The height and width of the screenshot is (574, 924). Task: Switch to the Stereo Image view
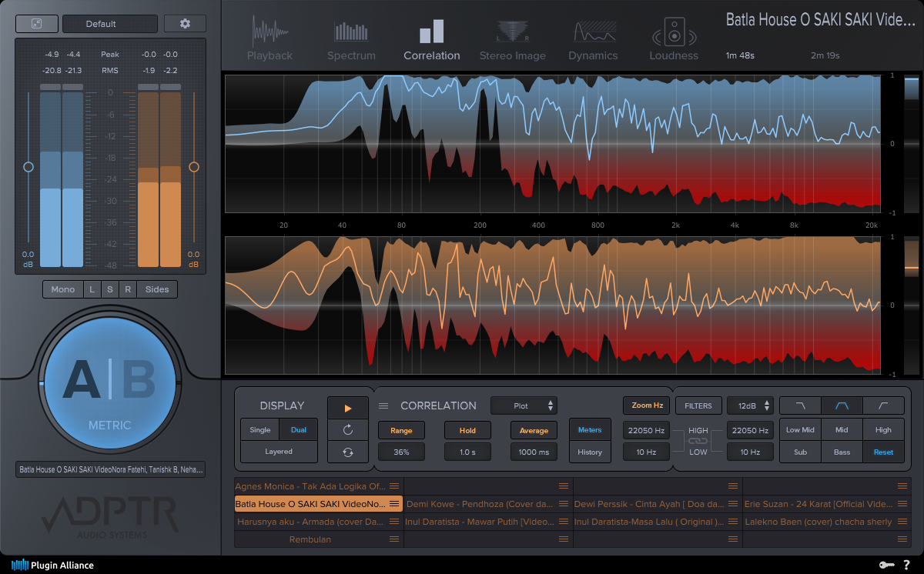tap(512, 40)
